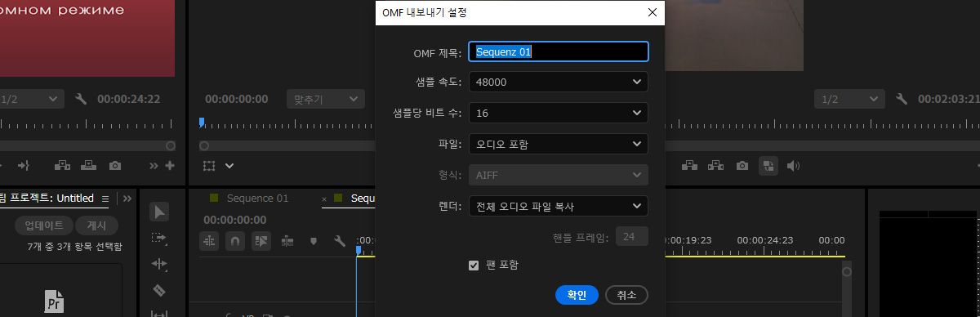
Task: Select the Ripple Edit tool
Action: (159, 264)
